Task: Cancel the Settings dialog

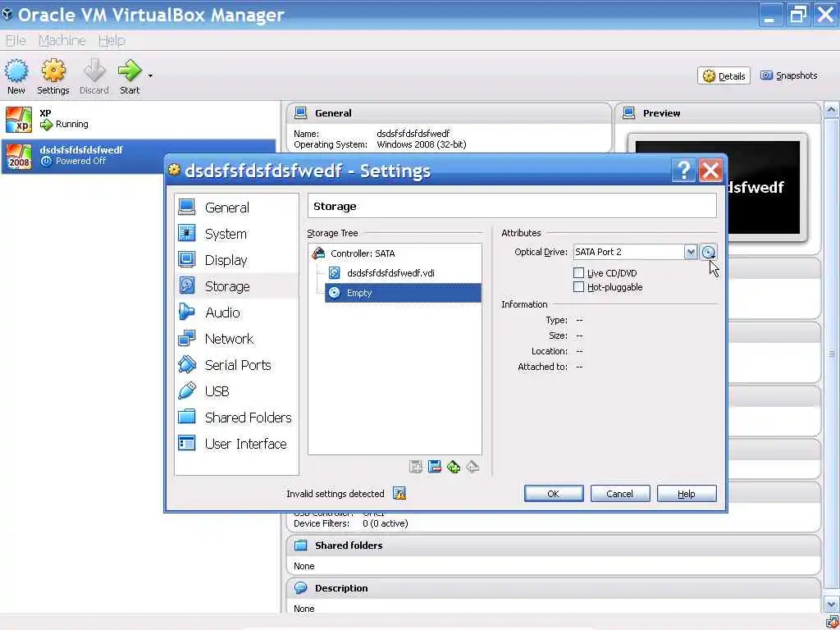Action: [x=620, y=493]
